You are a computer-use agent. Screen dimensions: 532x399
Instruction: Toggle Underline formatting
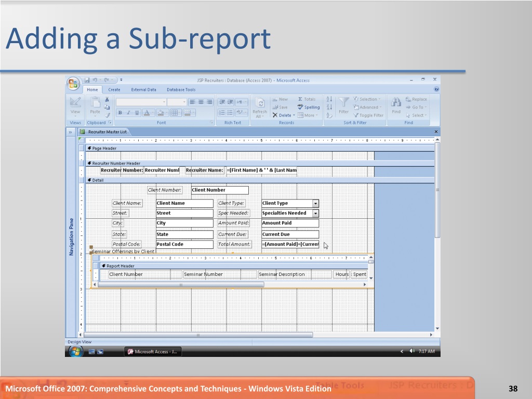pyautogui.click(x=137, y=113)
